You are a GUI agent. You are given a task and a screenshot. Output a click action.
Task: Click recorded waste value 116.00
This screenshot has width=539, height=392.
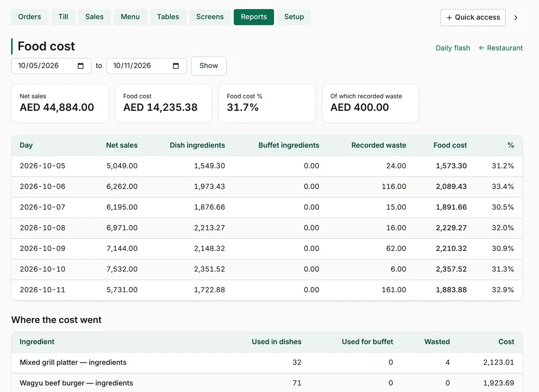click(394, 187)
